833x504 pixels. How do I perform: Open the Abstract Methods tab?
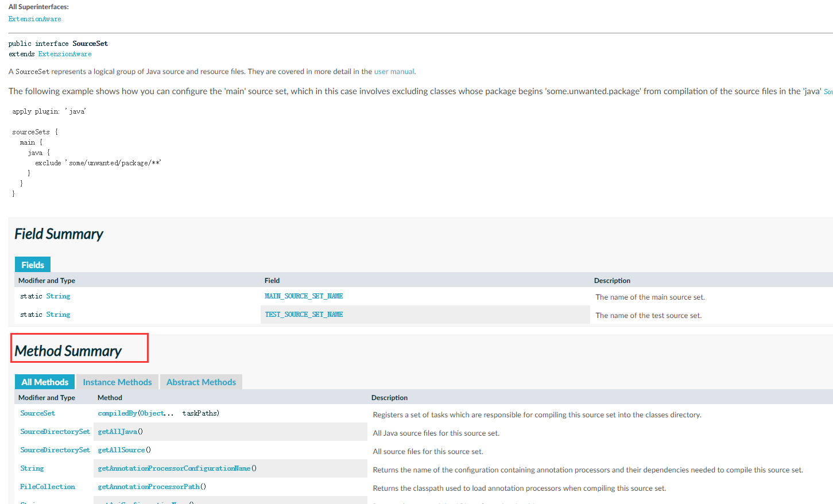[201, 382]
